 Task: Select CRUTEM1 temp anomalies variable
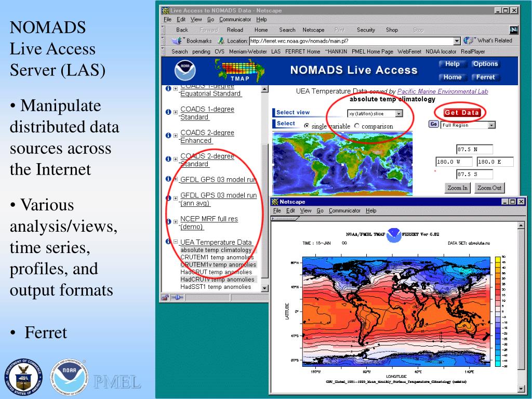(217, 257)
